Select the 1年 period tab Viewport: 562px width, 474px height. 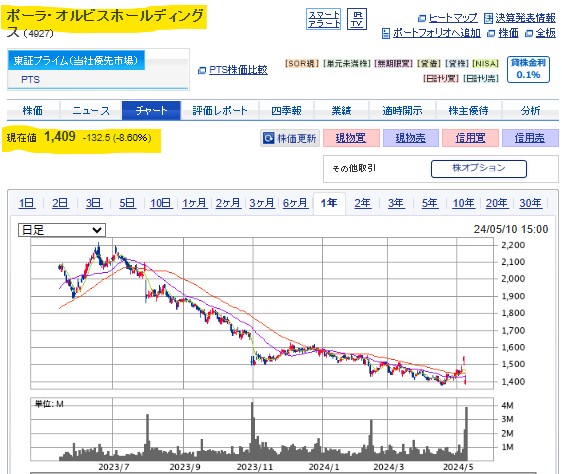click(329, 203)
